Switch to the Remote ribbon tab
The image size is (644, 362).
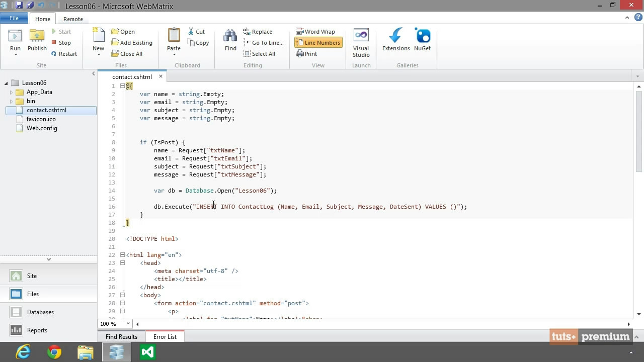(x=73, y=19)
